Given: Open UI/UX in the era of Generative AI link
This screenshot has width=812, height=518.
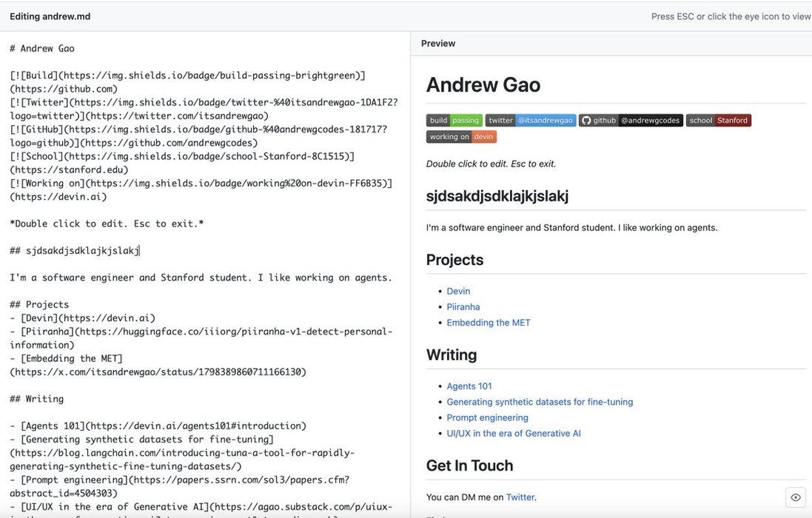Looking at the screenshot, I should click(x=514, y=434).
